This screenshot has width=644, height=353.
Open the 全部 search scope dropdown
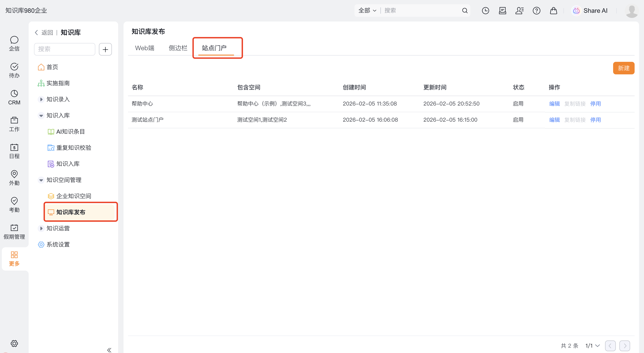click(x=367, y=11)
